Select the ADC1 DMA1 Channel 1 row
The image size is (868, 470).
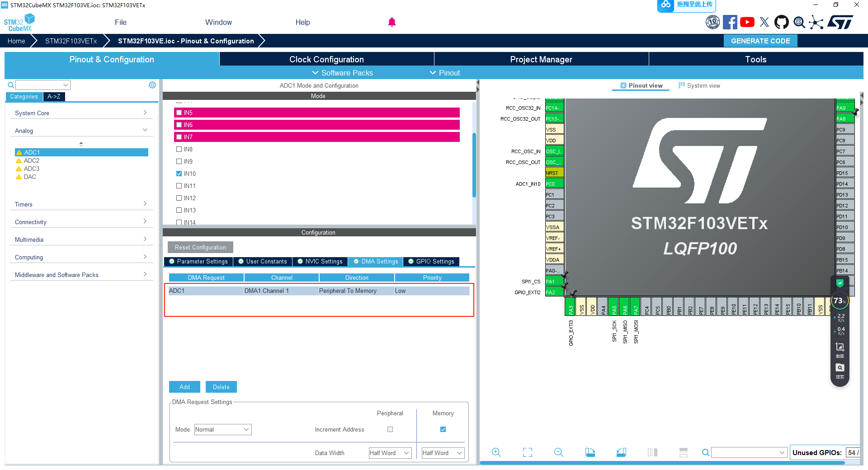point(319,291)
